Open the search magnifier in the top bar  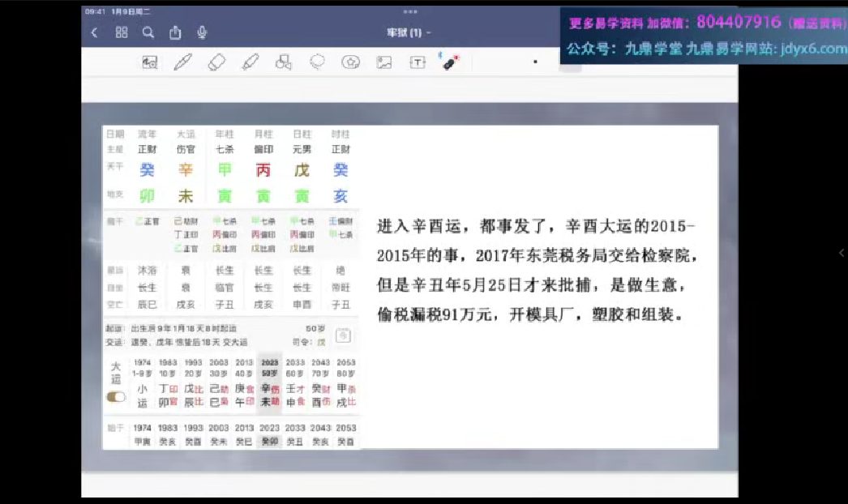point(148,32)
